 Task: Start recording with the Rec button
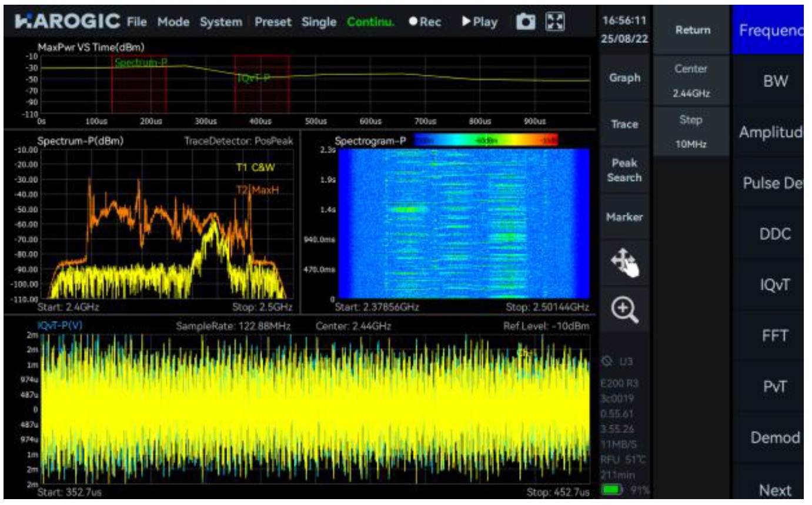(x=425, y=22)
